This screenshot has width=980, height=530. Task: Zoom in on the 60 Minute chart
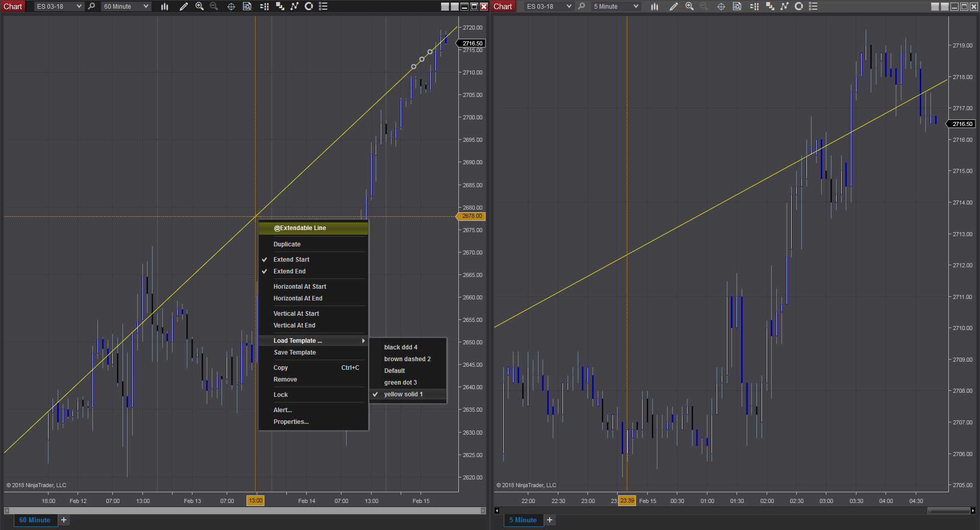click(200, 6)
